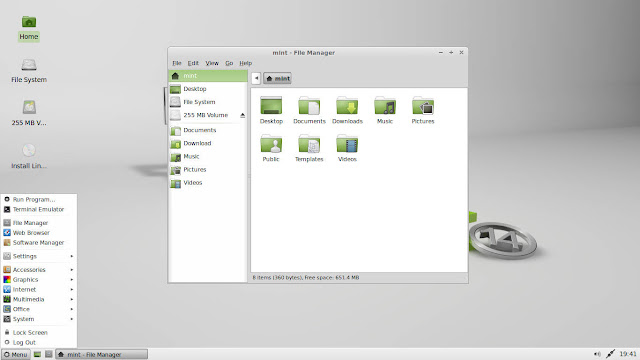Click the network icon in system tray
This screenshot has height=360, width=640.
coord(610,354)
